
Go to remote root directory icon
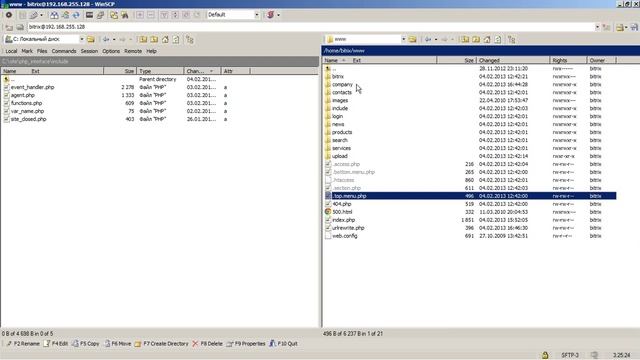476,39
